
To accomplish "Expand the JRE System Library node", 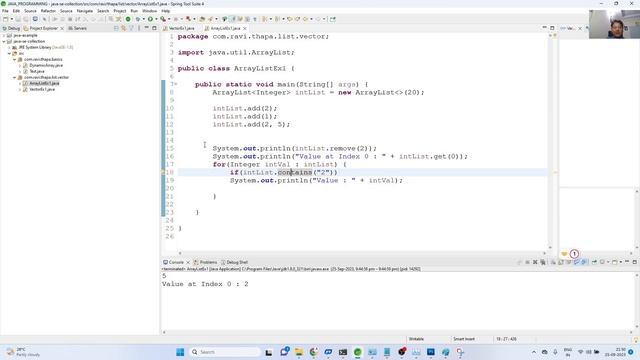I will (9, 47).
